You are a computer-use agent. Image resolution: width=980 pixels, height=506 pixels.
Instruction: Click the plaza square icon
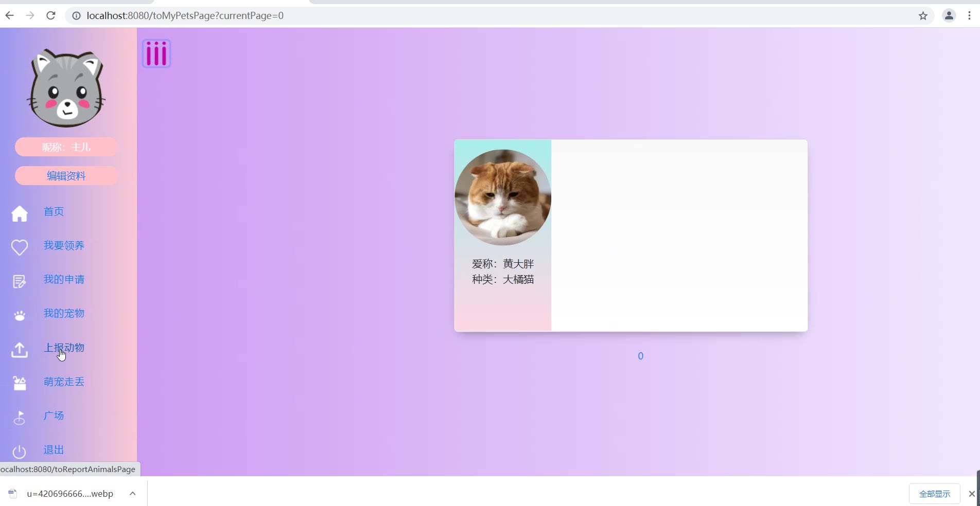point(20,418)
